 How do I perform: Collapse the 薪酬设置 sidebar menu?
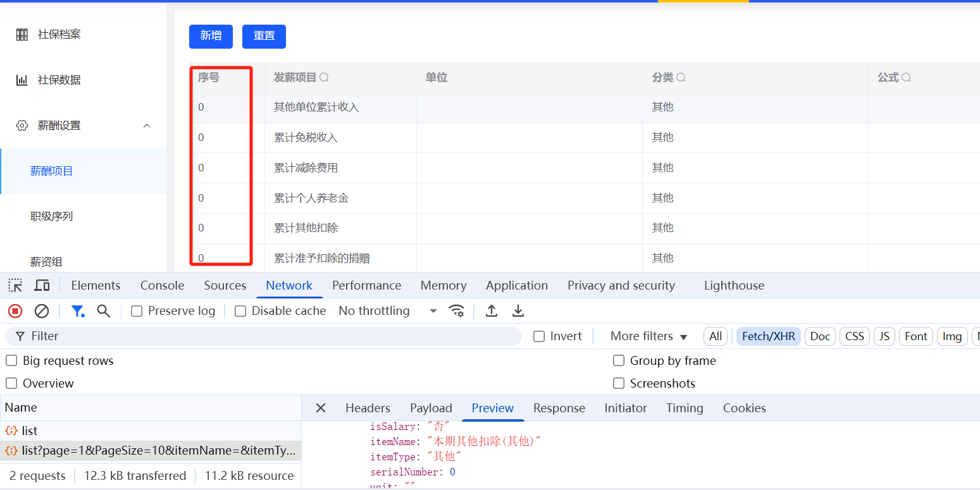click(x=147, y=126)
